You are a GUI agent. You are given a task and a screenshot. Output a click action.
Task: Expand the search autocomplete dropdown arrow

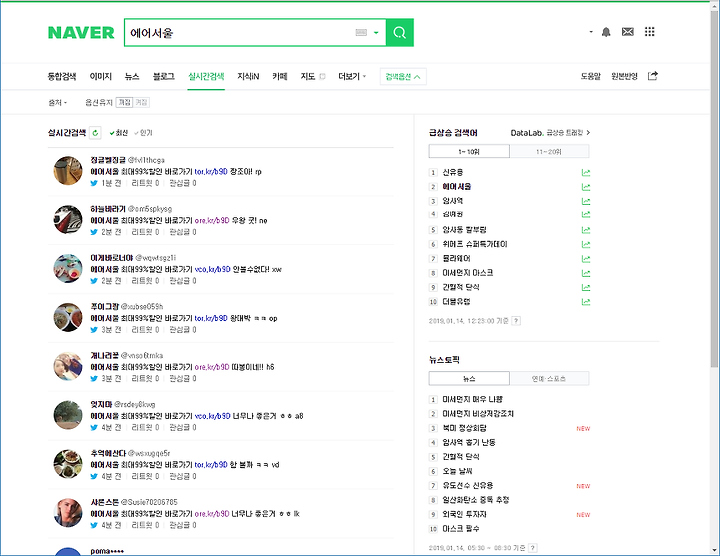[376, 33]
